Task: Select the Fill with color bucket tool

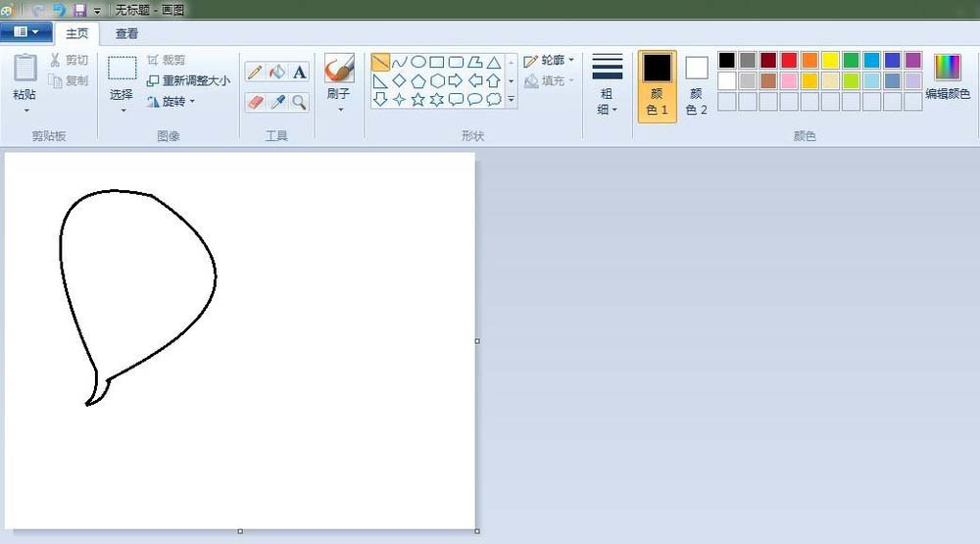Action: pos(277,72)
